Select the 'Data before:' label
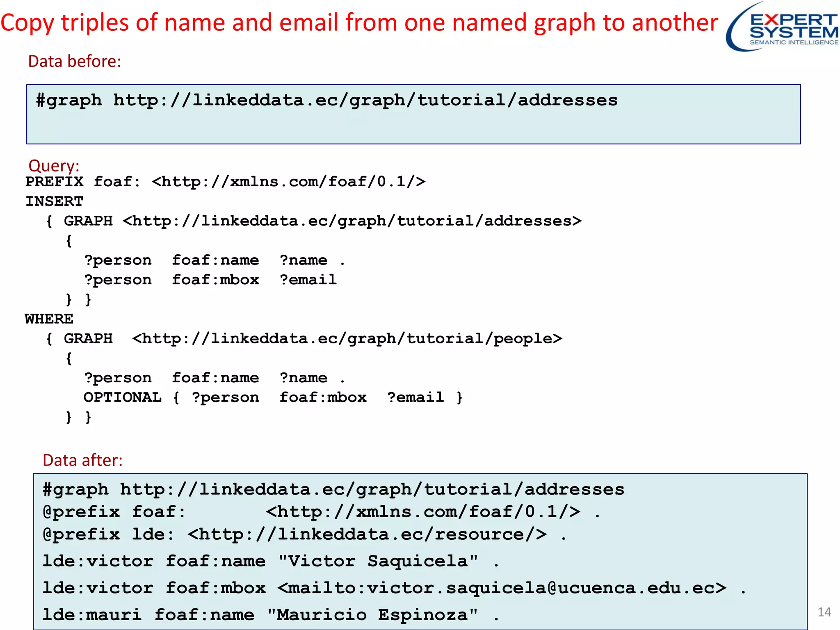The height and width of the screenshot is (630, 840). point(75,62)
